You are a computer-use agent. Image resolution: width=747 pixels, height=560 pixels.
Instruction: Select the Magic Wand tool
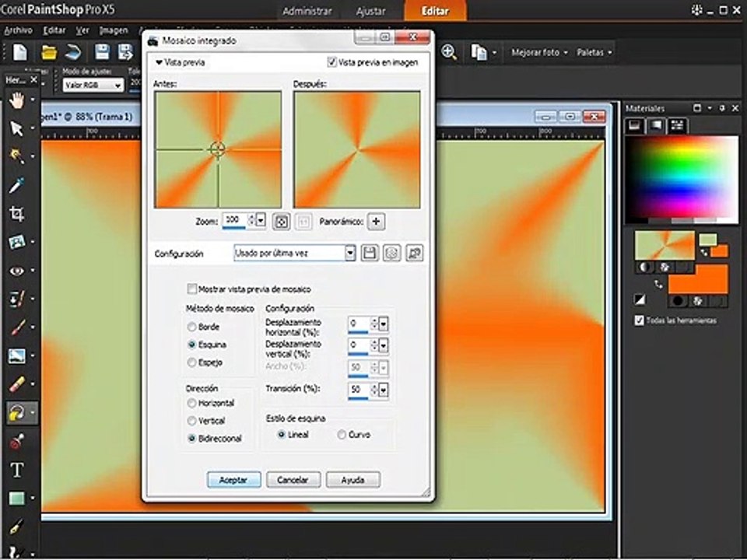17,156
